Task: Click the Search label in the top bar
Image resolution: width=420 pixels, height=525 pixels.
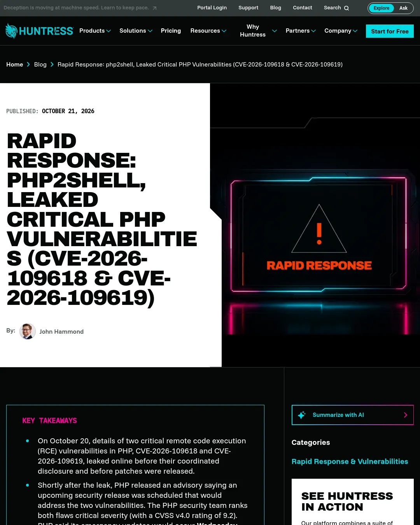Action: (x=332, y=8)
